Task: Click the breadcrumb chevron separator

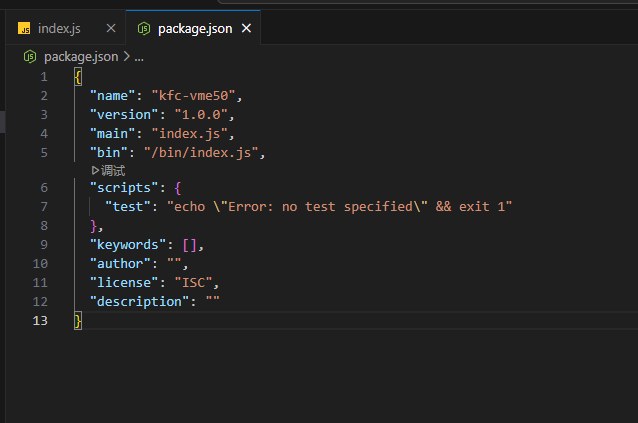Action: 126,56
